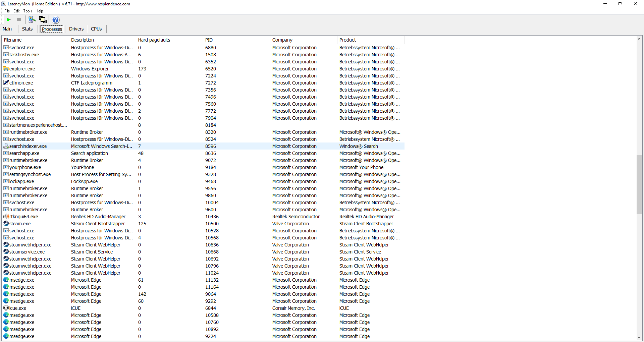Select the Windows-Explorer description cell
Viewport: 644px width, 342px height.
click(x=90, y=69)
